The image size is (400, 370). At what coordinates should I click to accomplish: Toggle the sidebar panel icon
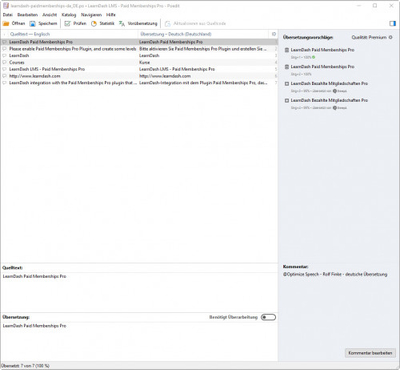point(392,23)
